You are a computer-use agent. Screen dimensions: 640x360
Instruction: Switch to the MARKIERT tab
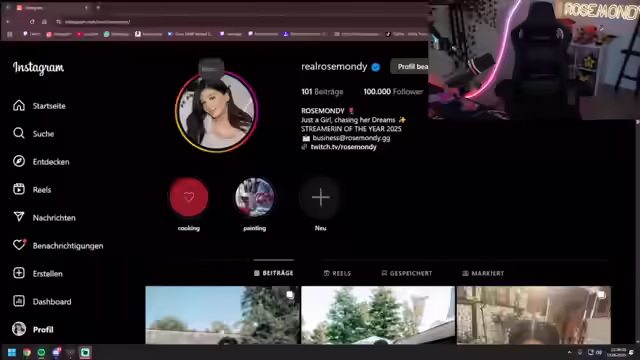click(x=483, y=273)
